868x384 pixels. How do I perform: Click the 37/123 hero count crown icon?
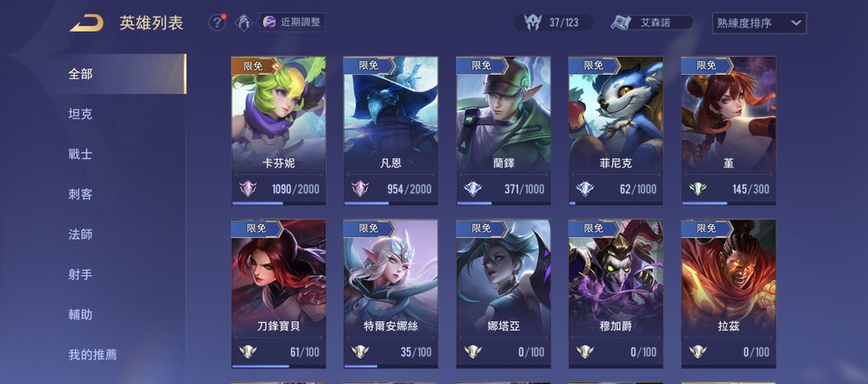(x=533, y=23)
